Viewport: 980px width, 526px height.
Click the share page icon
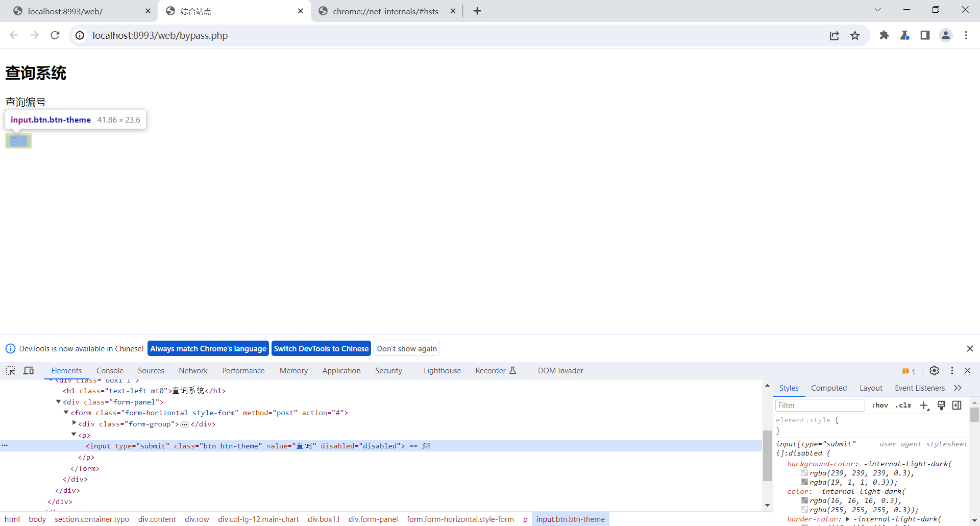[835, 35]
